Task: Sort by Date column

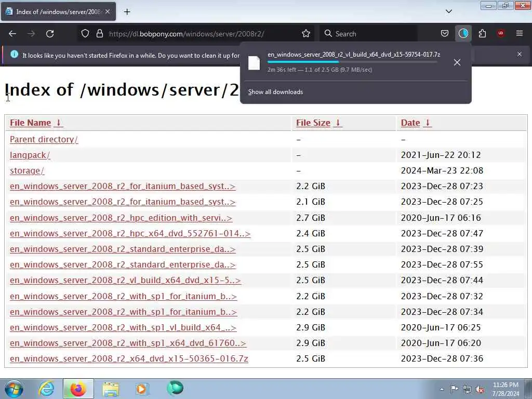Action: click(x=416, y=123)
